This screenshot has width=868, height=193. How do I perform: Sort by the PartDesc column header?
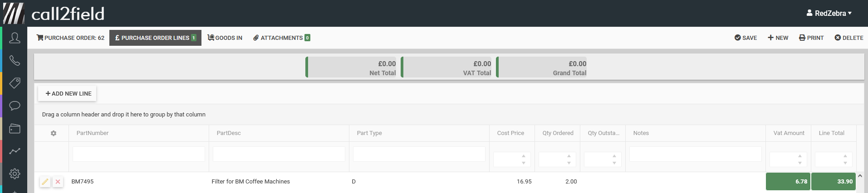[229, 133]
